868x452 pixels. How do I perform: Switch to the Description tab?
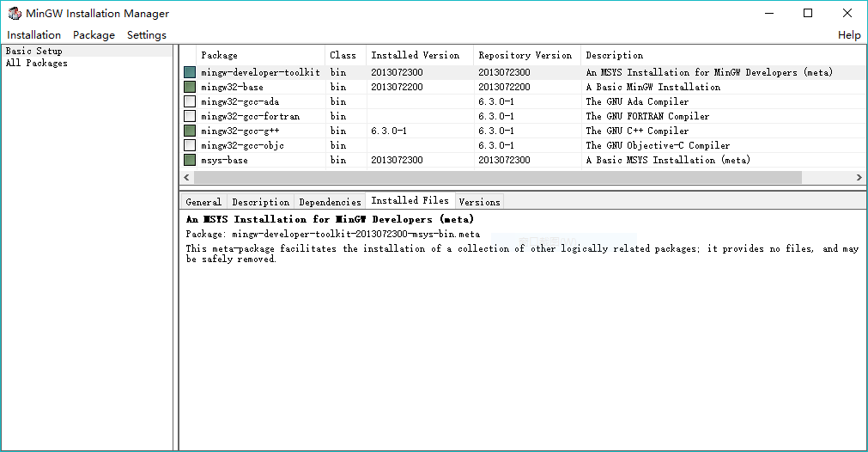[261, 202]
